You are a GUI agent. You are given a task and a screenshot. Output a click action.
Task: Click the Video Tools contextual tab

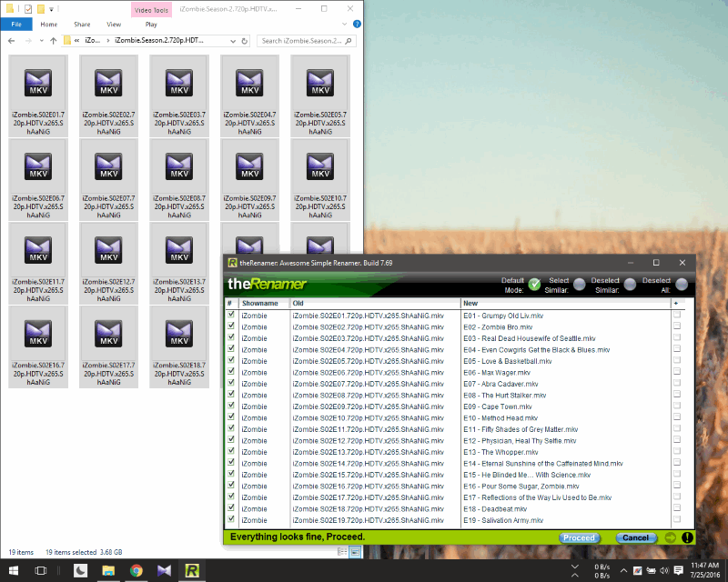(151, 10)
